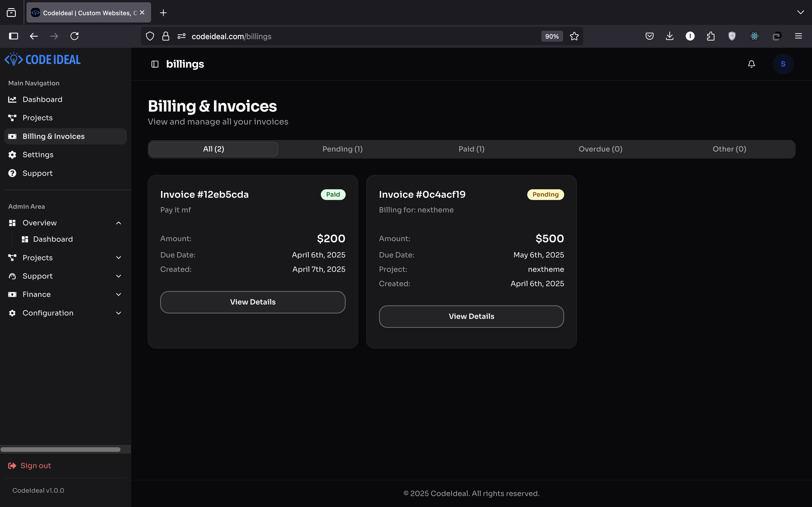Click the sidebar horizontal scrollbar
The height and width of the screenshot is (507, 812).
(x=60, y=449)
